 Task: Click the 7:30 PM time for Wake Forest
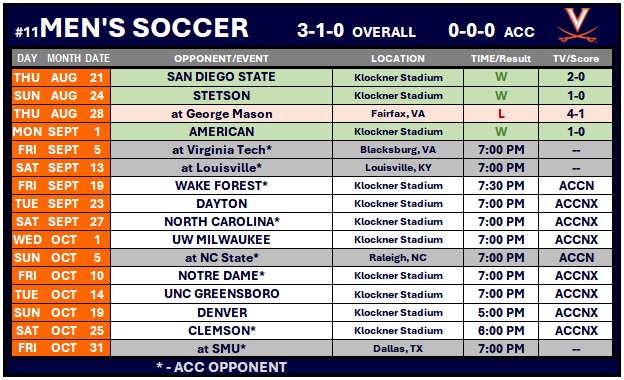point(501,186)
